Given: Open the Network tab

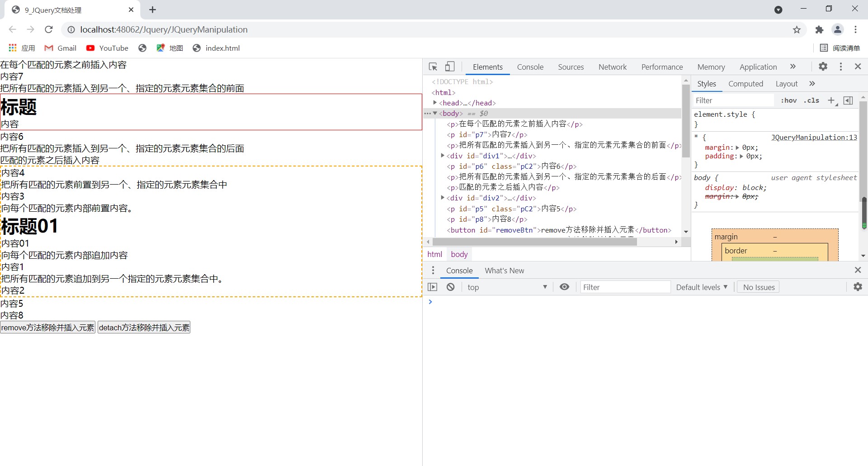Looking at the screenshot, I should click(613, 67).
